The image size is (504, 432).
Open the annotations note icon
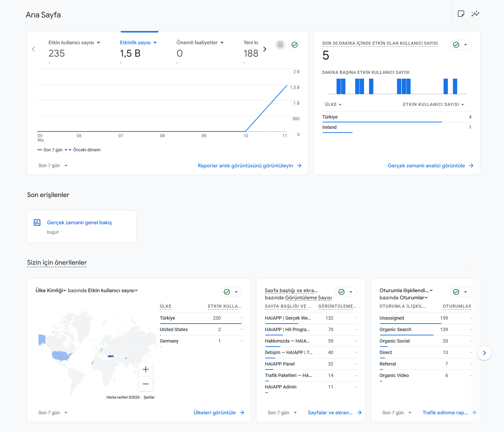click(461, 14)
